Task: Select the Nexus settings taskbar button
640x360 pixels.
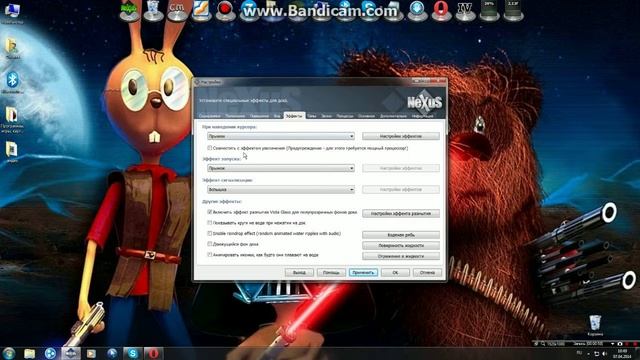Action: point(71,353)
